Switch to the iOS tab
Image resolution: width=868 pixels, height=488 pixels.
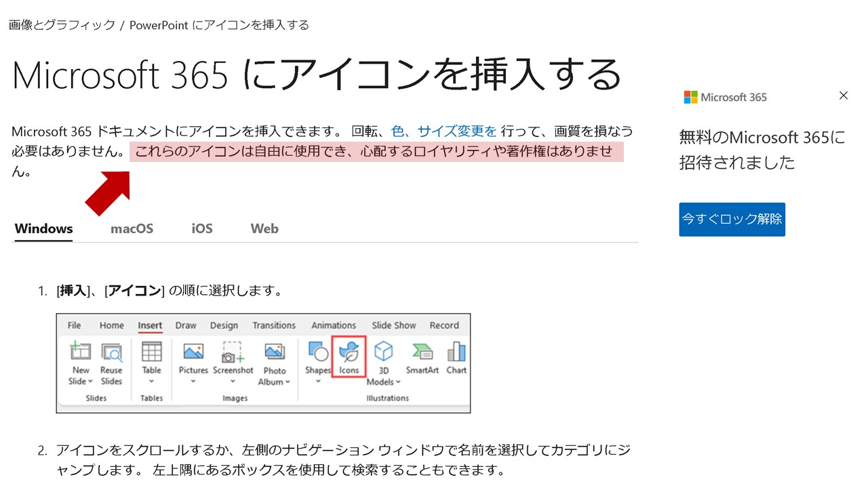(202, 228)
